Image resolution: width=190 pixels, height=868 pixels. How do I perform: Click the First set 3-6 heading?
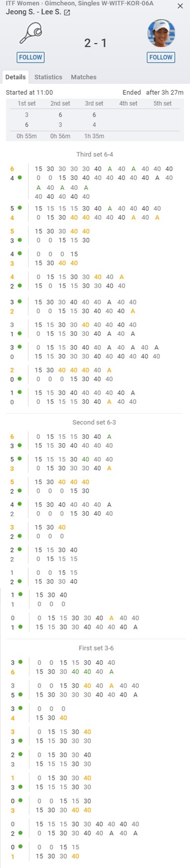[x=96, y=648]
